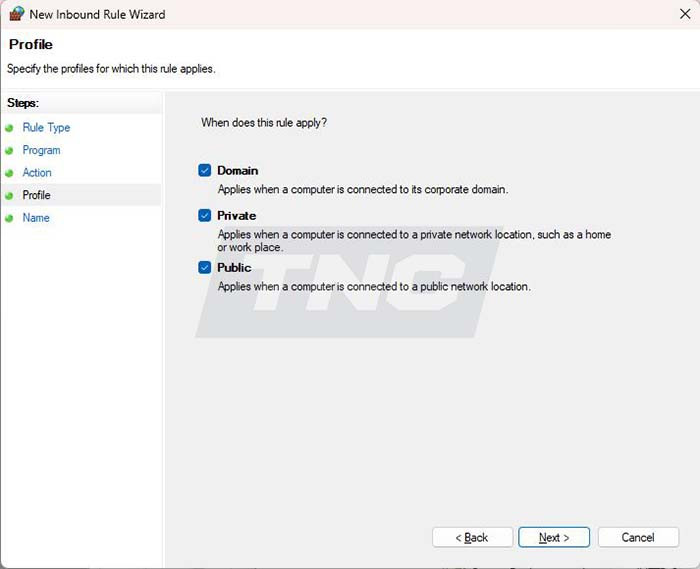Click the 'Specify the profiles' subtitle text
Image resolution: width=700 pixels, height=569 pixels.
111,69
